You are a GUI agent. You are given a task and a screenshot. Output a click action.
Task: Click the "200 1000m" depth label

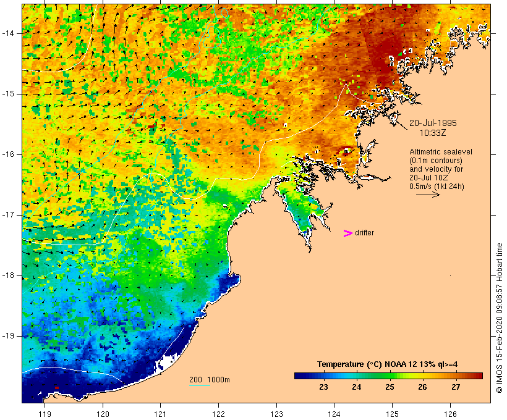click(x=210, y=380)
